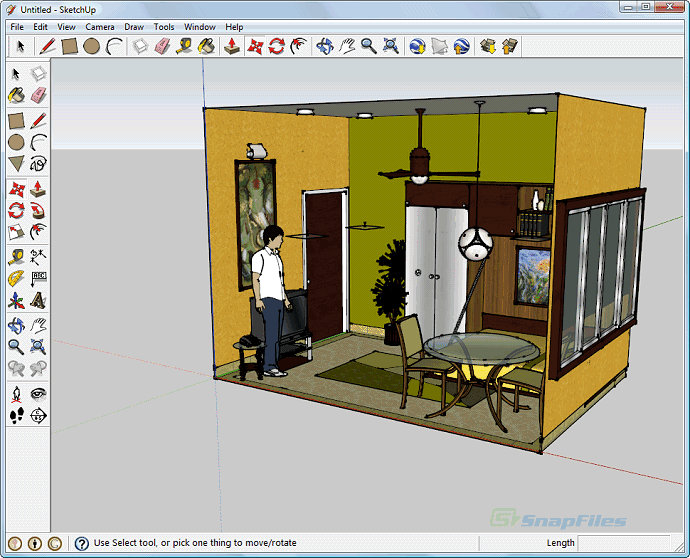Screen dimensions: 690x558
Task: Open the File menu
Action: coord(17,27)
